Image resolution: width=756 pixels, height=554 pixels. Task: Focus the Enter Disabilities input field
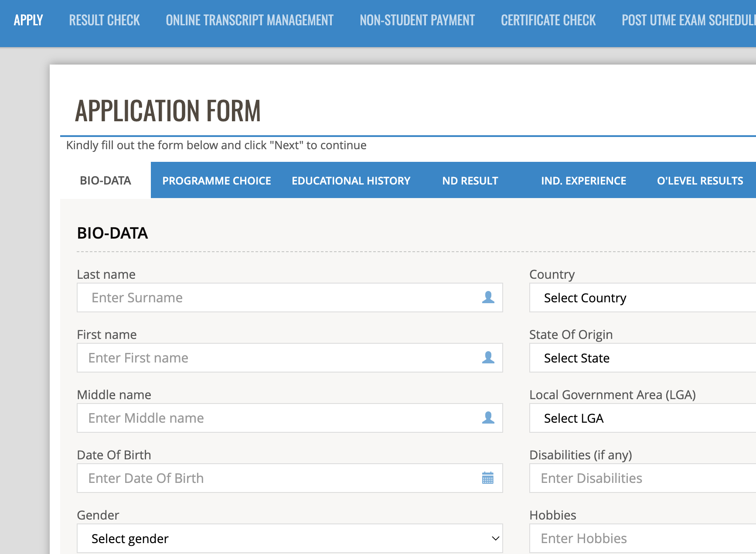click(x=643, y=478)
